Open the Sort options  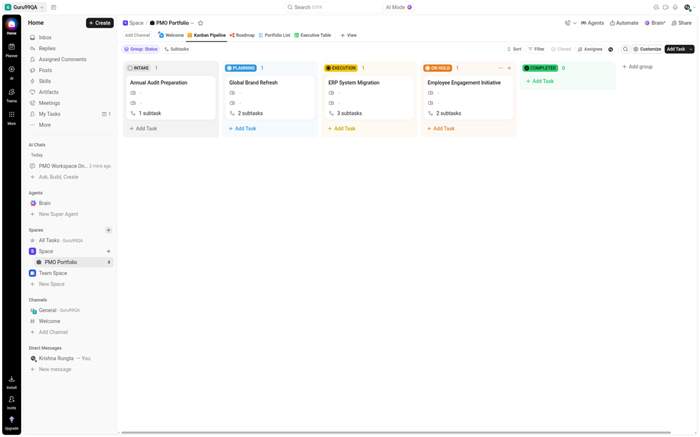point(514,49)
